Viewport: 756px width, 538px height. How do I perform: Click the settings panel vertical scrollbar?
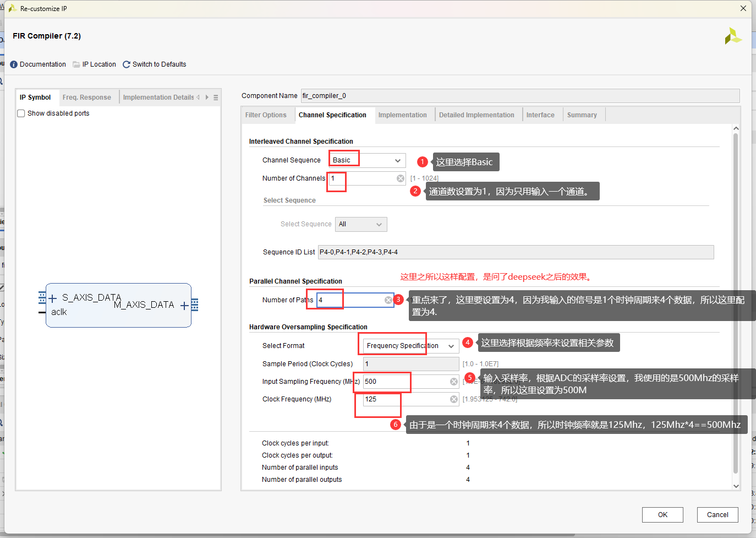tap(736, 303)
